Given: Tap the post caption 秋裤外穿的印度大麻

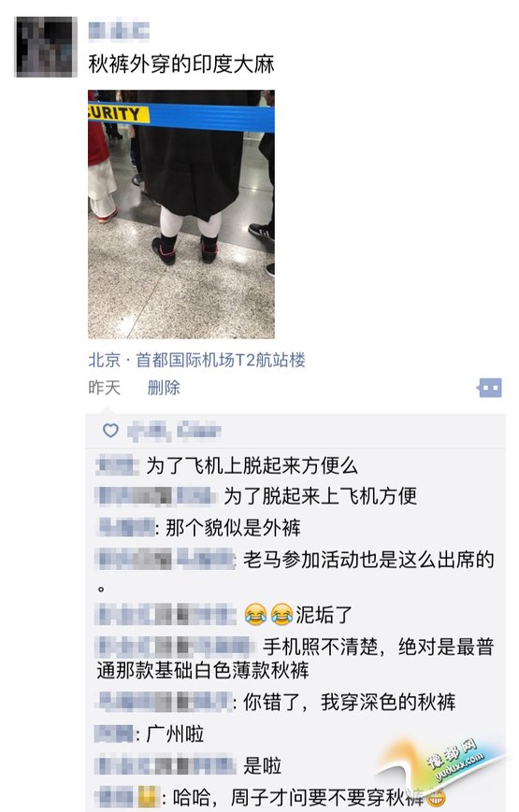Looking at the screenshot, I should coord(181,64).
